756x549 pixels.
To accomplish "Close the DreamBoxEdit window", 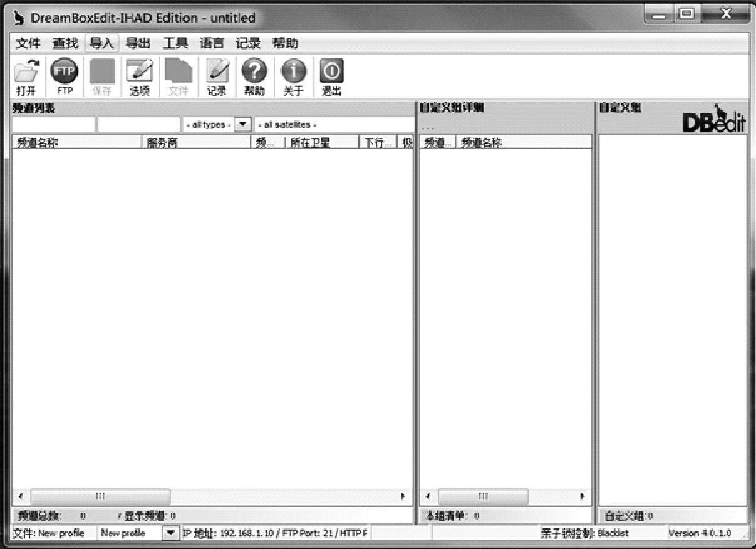I will 725,14.
